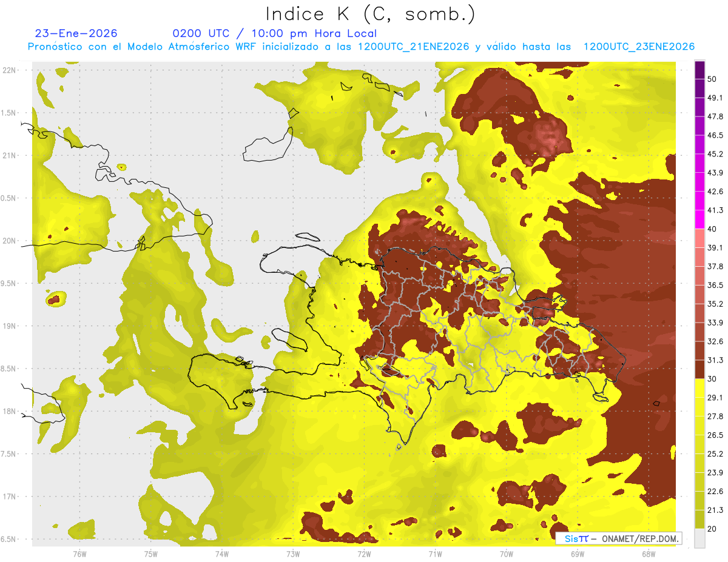Screen dimensions: 728x562
Task: Click the legend value '32.6'
Action: click(715, 341)
